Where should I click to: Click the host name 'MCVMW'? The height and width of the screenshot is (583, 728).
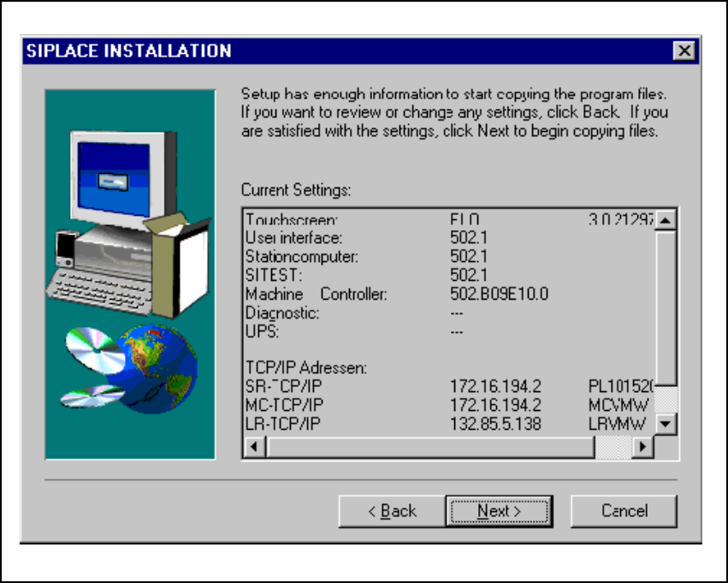coord(619,405)
